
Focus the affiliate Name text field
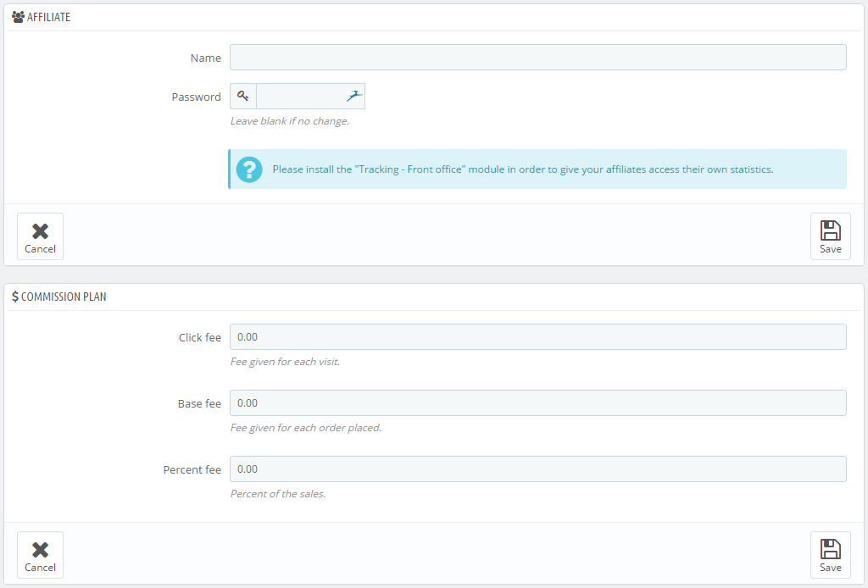point(537,58)
